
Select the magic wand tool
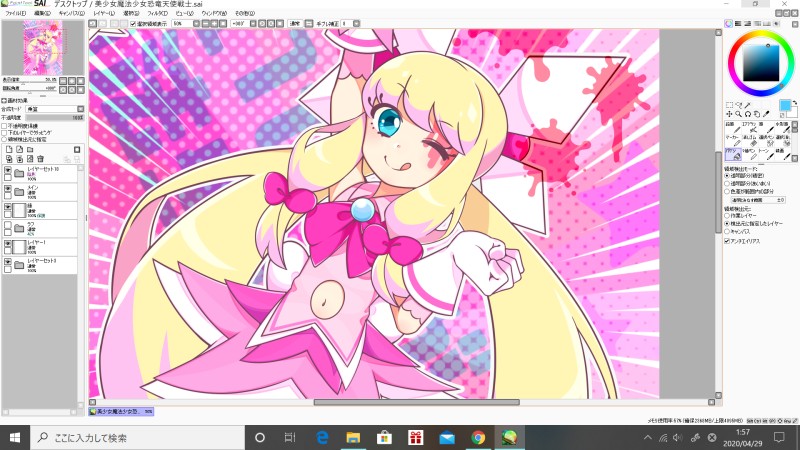pos(747,106)
